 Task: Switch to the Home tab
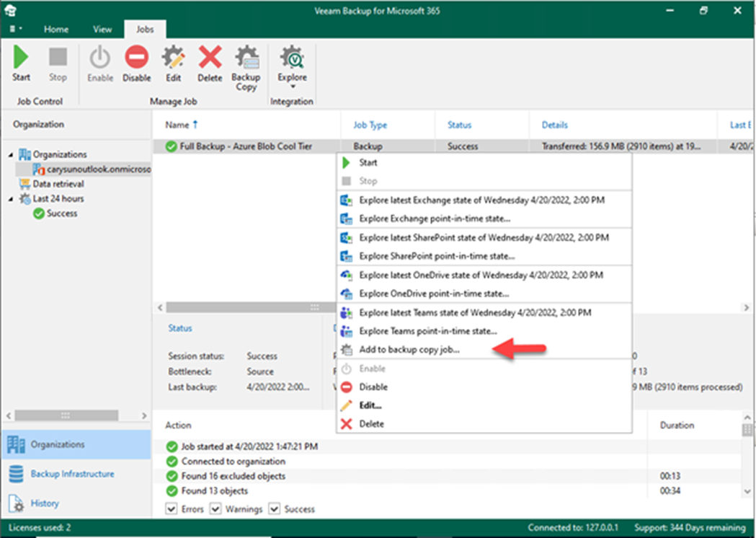(56, 30)
